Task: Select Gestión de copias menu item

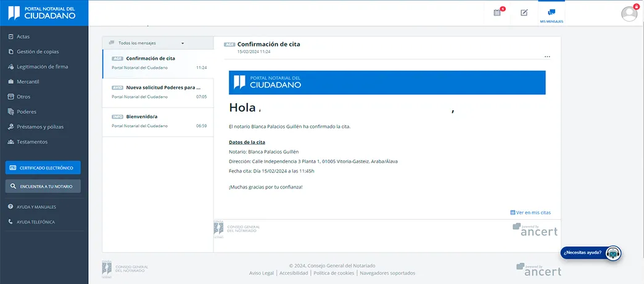Action: 38,51
